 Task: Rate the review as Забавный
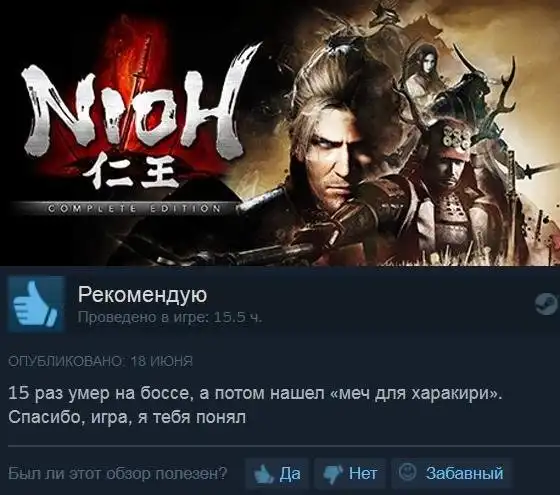tap(451, 474)
